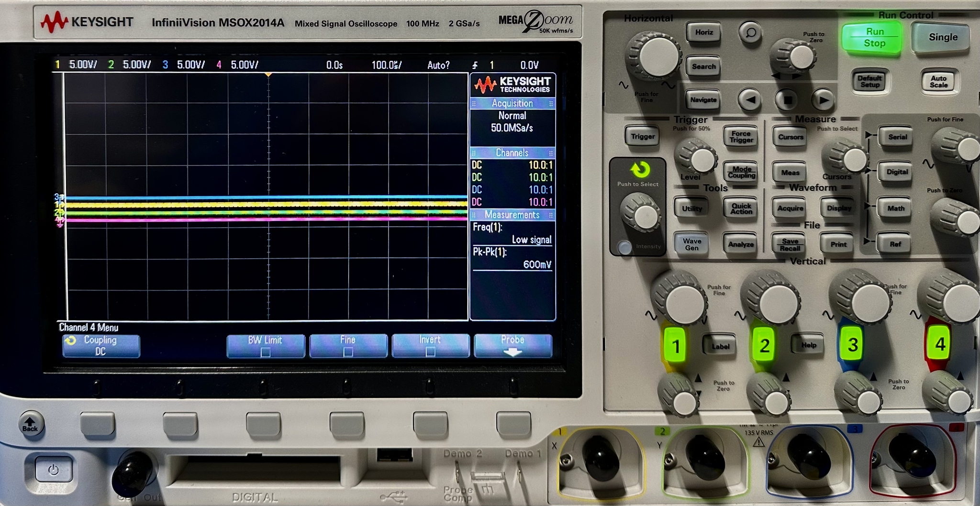Toggle channel 2 green button

click(x=764, y=345)
